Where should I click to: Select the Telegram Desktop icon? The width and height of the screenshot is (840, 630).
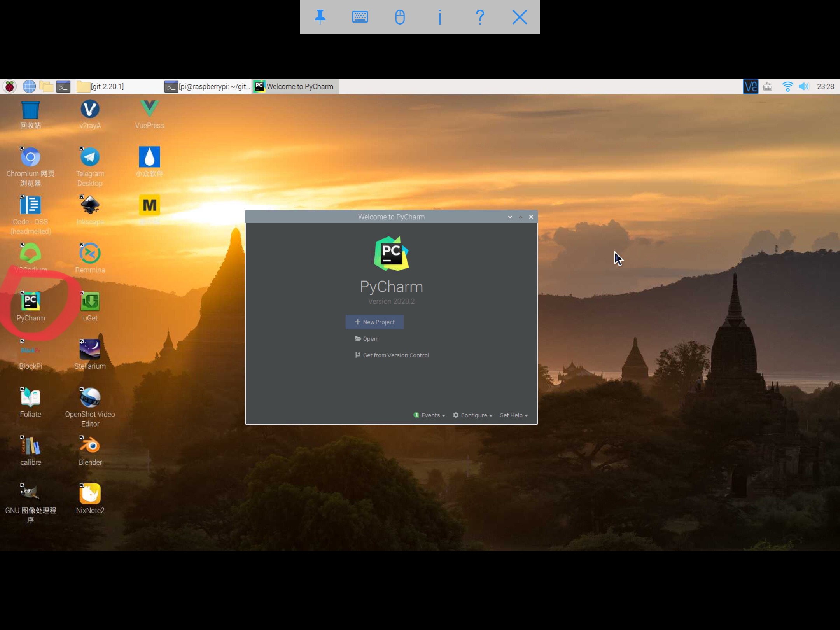point(90,166)
